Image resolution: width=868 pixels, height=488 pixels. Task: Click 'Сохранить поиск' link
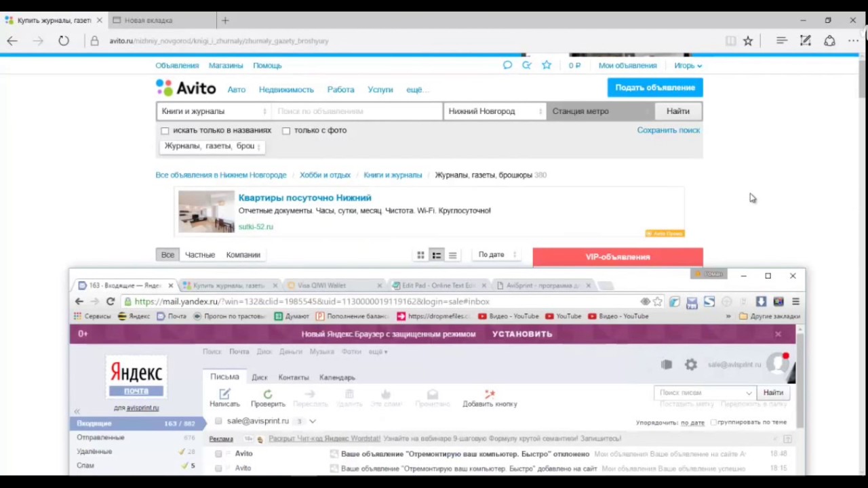point(669,130)
